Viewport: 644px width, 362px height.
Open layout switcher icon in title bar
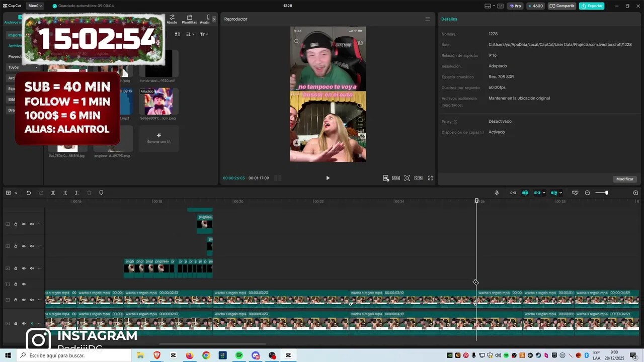coord(488,6)
